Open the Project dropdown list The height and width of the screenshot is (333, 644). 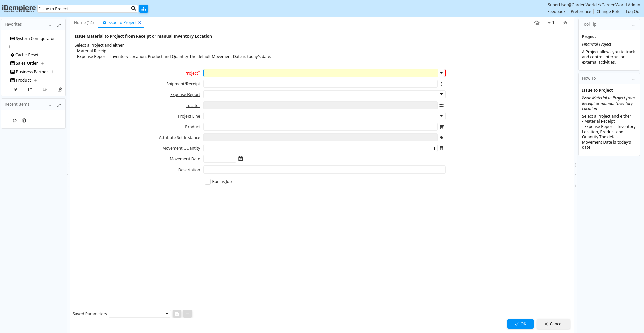[x=441, y=73]
